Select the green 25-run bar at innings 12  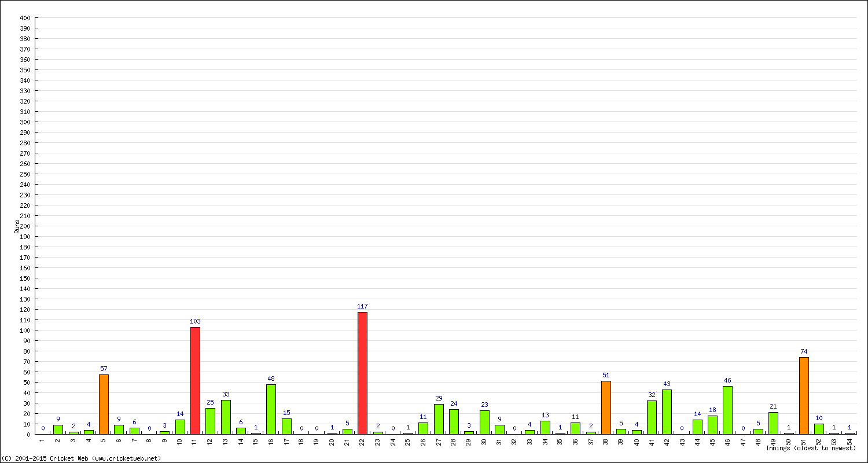(x=210, y=421)
